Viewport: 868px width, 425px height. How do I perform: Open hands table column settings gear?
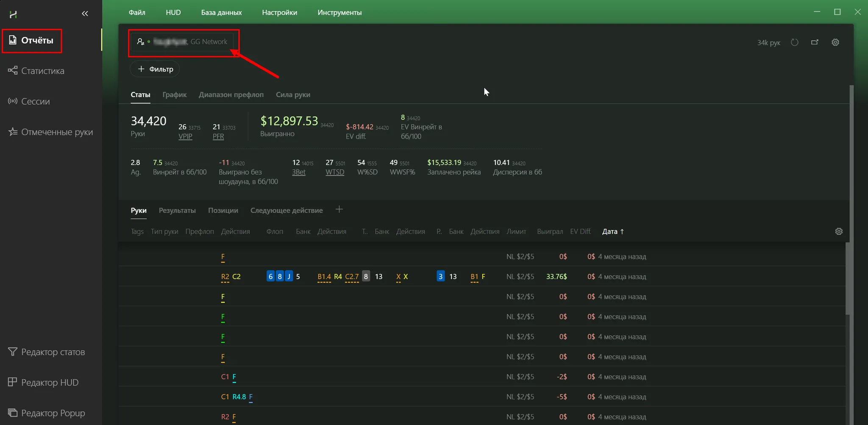pos(839,231)
